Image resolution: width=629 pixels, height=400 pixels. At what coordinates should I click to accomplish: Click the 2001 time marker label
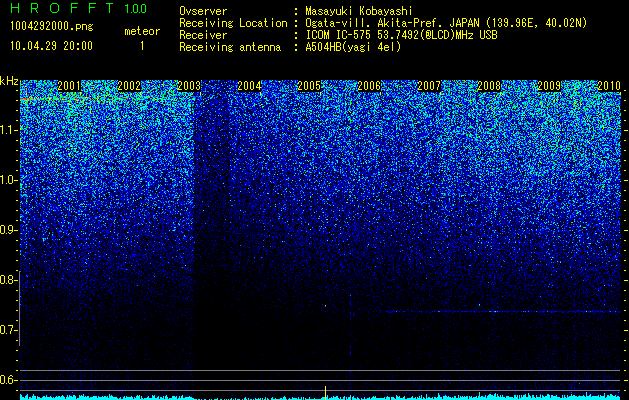pos(69,86)
